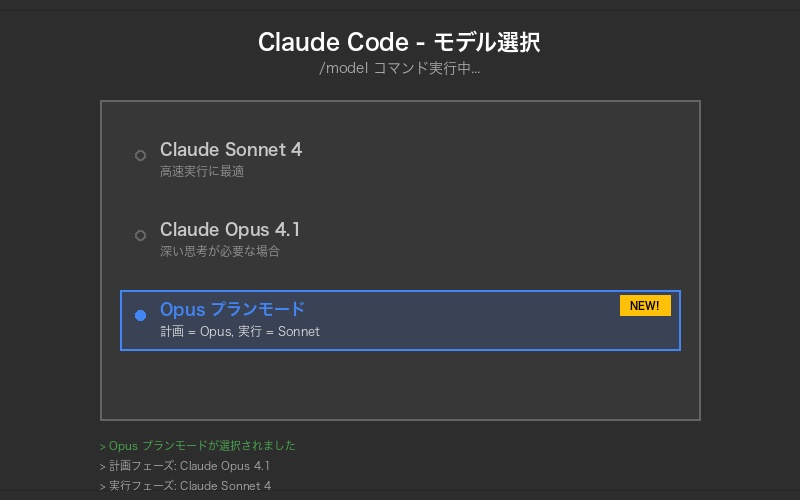Image resolution: width=800 pixels, height=500 pixels.
Task: Click the /model コマンド実行中... status text
Action: tap(400, 70)
